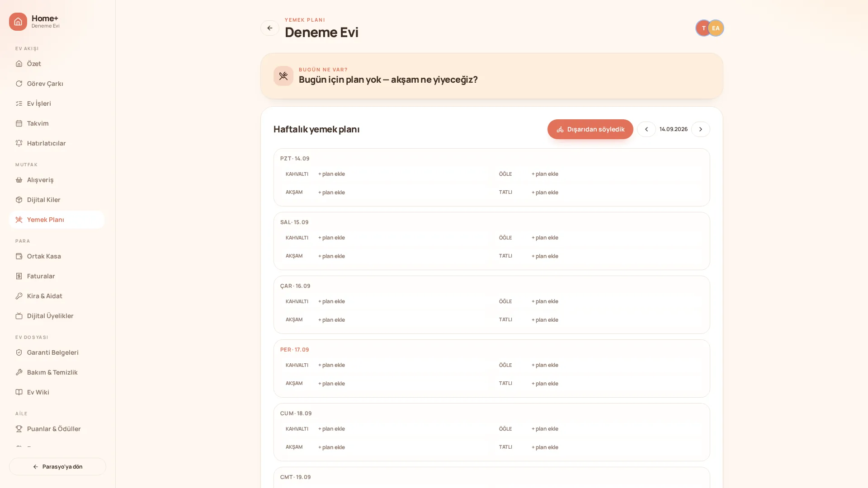This screenshot has width=868, height=488.
Task: Click the Ortak Kasa wallet icon
Action: [x=19, y=256]
